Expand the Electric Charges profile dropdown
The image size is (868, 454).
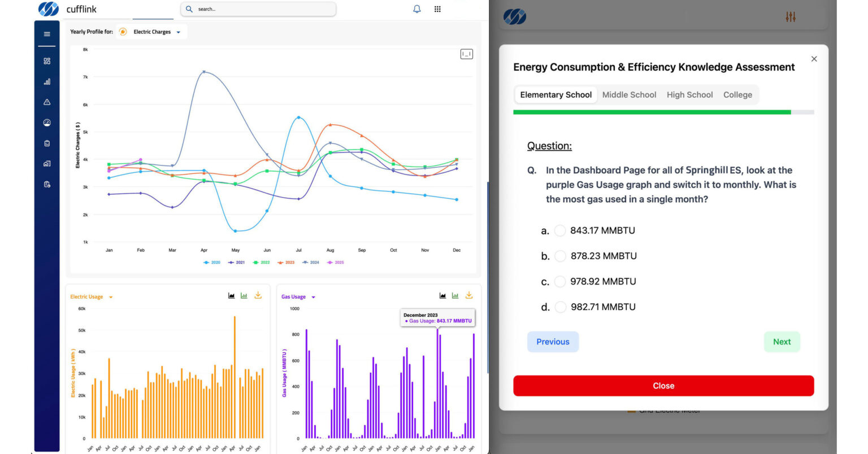(178, 32)
